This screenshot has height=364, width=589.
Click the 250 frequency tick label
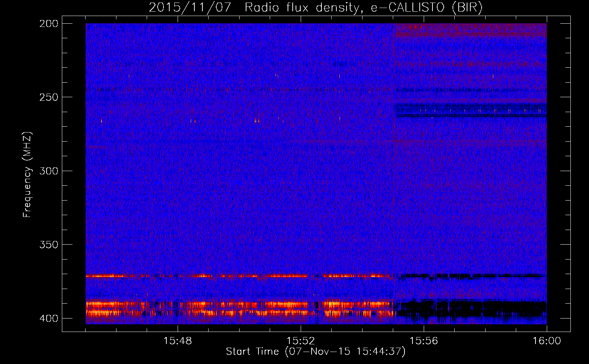coord(49,97)
